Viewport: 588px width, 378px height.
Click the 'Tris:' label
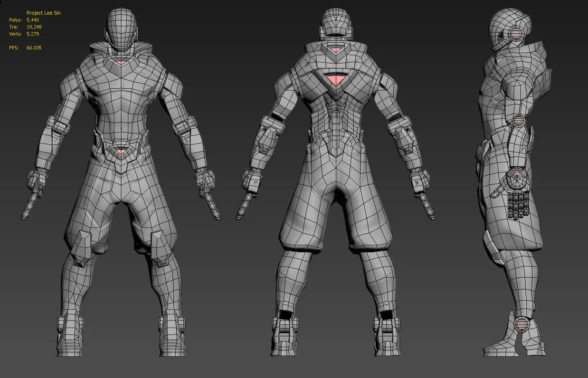tap(14, 27)
